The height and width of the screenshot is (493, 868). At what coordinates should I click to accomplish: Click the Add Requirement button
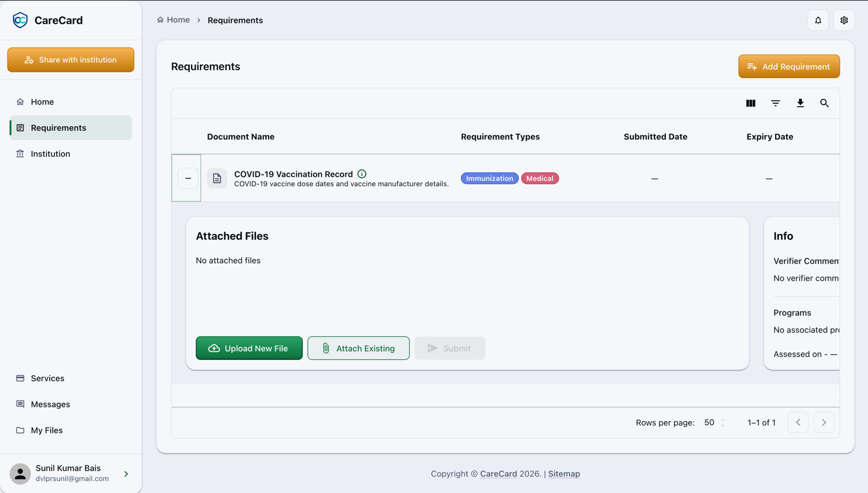(x=789, y=66)
